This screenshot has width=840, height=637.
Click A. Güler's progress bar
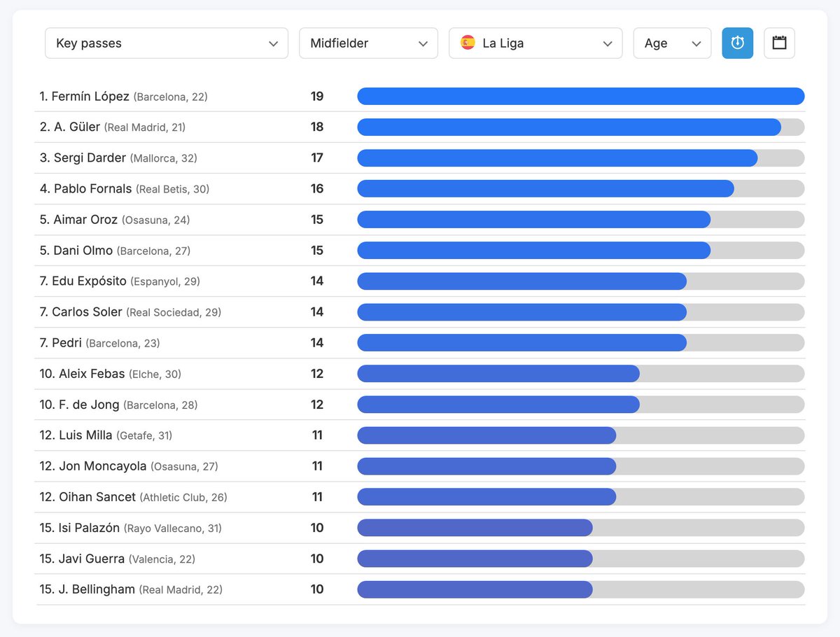point(581,127)
